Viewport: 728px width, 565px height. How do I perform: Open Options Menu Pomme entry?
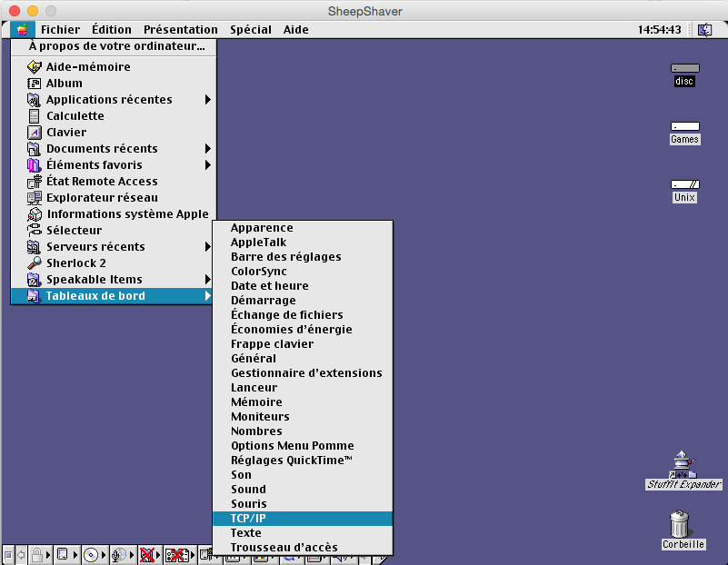point(303,446)
